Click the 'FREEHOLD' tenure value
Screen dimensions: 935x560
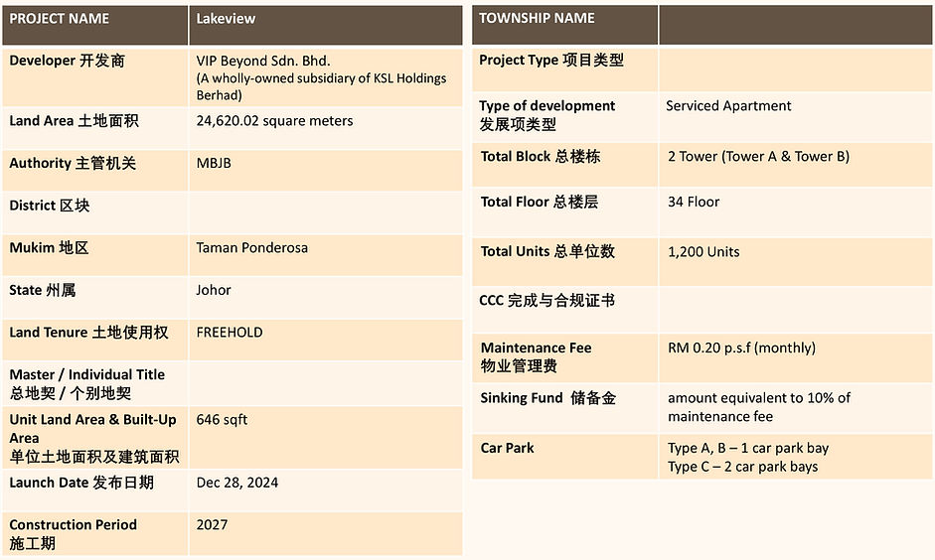click(x=229, y=333)
